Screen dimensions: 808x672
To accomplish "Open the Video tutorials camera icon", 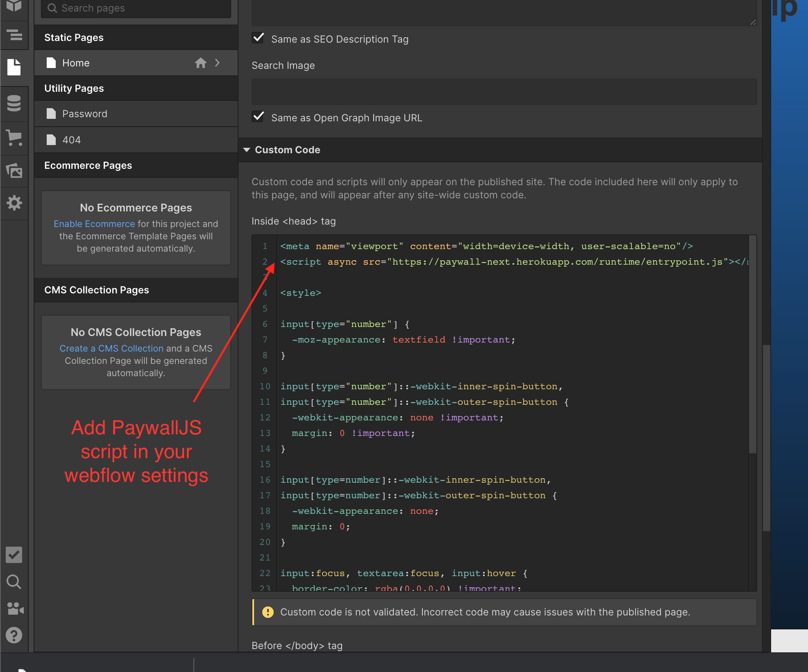I will [14, 608].
